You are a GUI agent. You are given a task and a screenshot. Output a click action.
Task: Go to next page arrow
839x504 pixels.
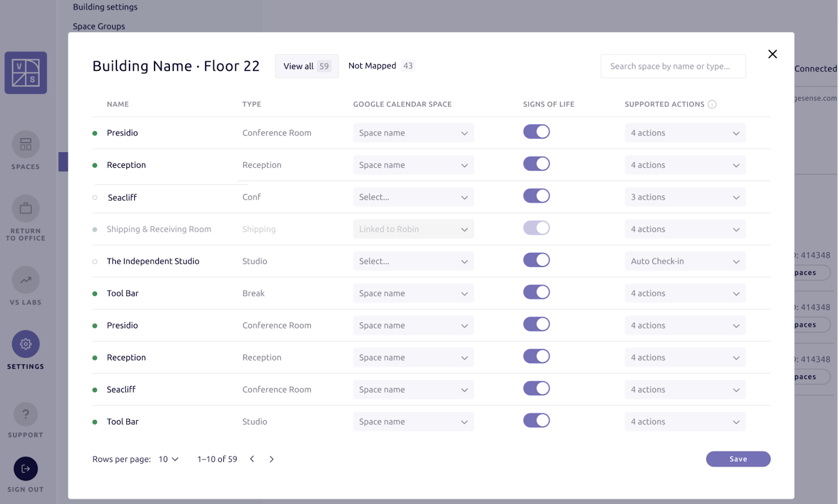tap(272, 459)
